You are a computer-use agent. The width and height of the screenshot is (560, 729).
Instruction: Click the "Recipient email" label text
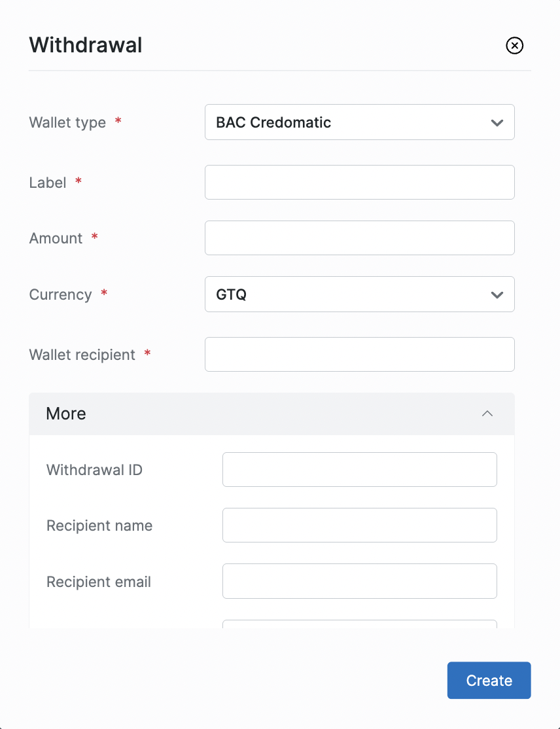pos(99,582)
